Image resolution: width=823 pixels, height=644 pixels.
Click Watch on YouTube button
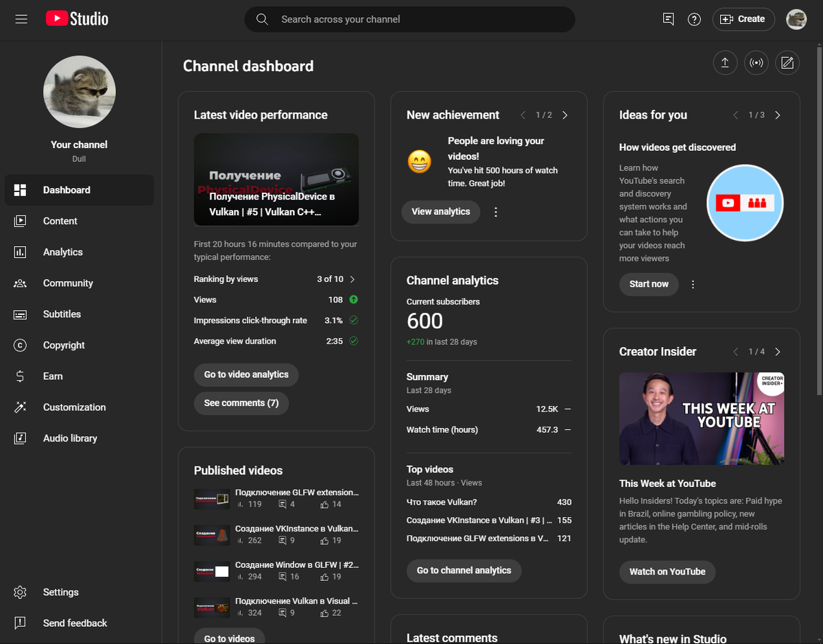coord(667,571)
